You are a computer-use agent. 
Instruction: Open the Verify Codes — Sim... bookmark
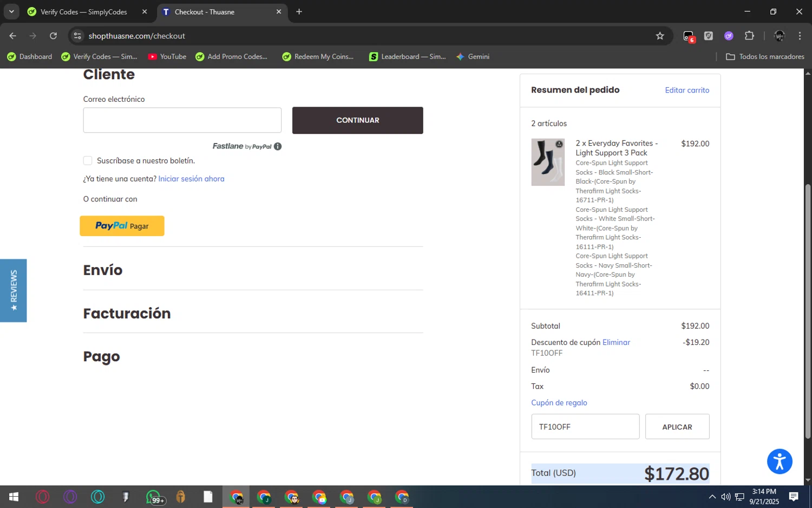100,56
